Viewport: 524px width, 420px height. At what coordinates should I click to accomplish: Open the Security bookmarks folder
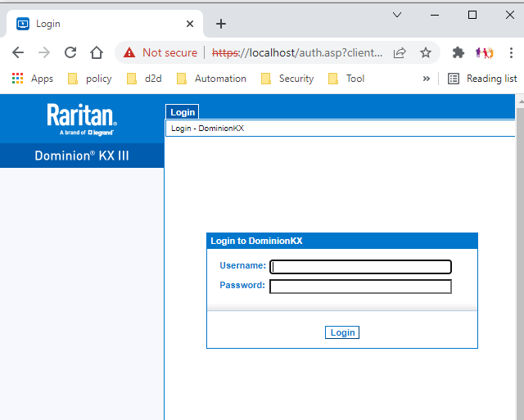287,79
